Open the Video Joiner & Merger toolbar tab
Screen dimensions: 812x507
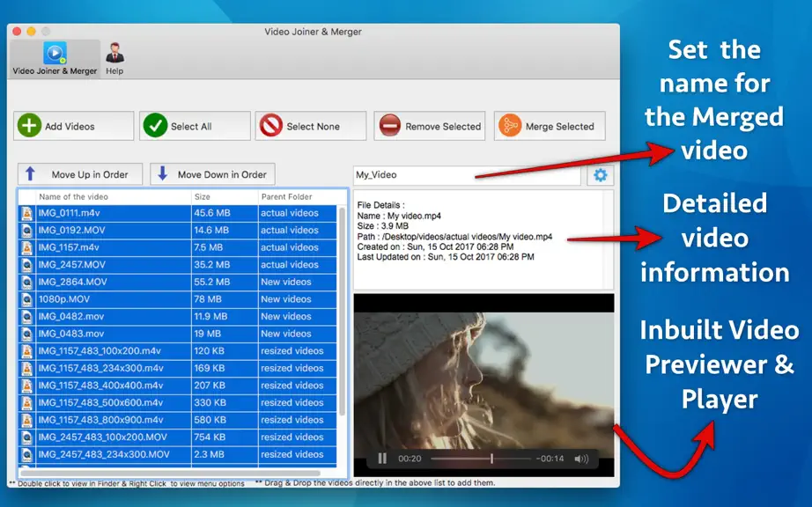pyautogui.click(x=55, y=59)
